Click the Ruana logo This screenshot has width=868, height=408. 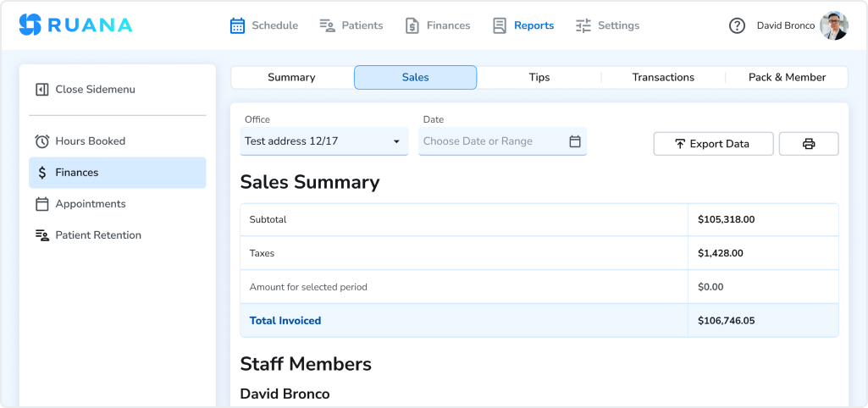75,25
